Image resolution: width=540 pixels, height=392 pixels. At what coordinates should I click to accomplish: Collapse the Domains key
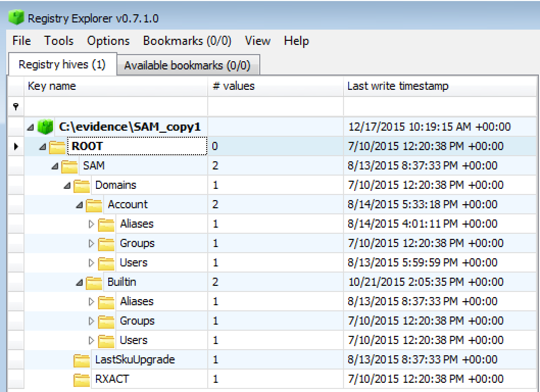tap(67, 186)
